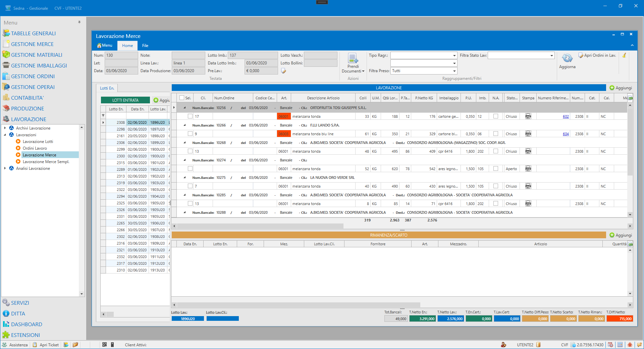
Task: Click the device icon next to QR code
Action: coord(112,345)
